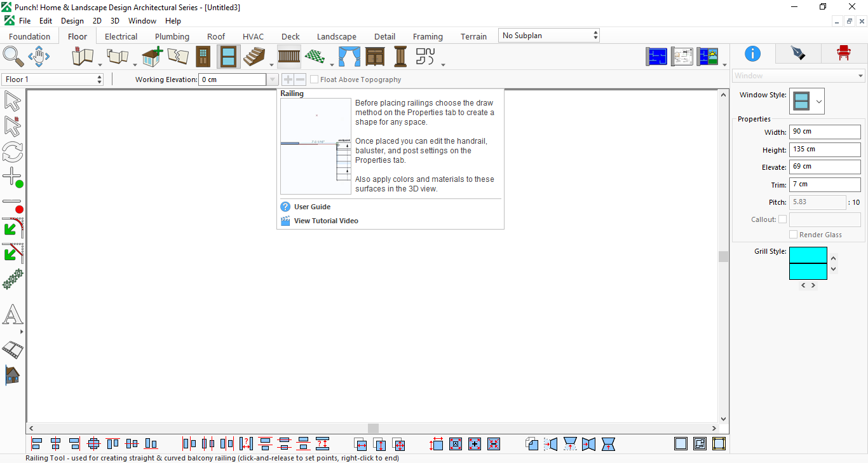This screenshot has height=463, width=868.
Task: Select the Zoom magnifier tool
Action: tap(13, 57)
